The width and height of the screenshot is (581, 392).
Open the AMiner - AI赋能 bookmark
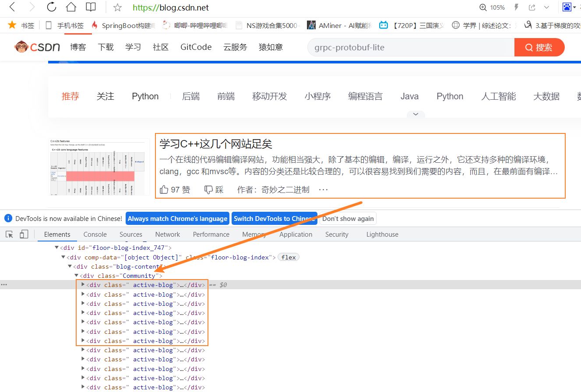[340, 25]
